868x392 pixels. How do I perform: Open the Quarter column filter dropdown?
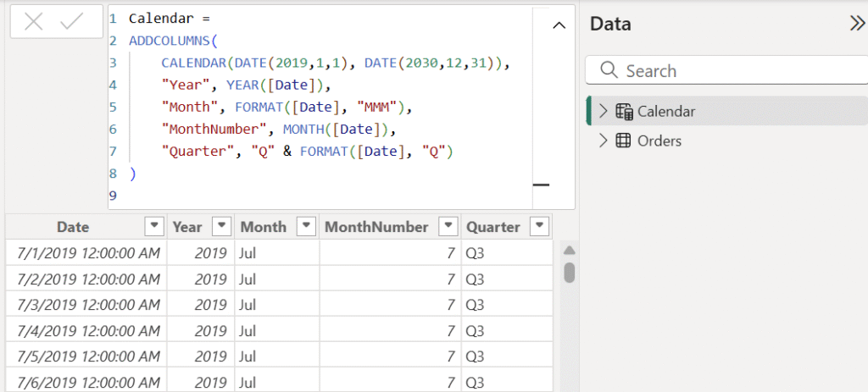tap(538, 227)
